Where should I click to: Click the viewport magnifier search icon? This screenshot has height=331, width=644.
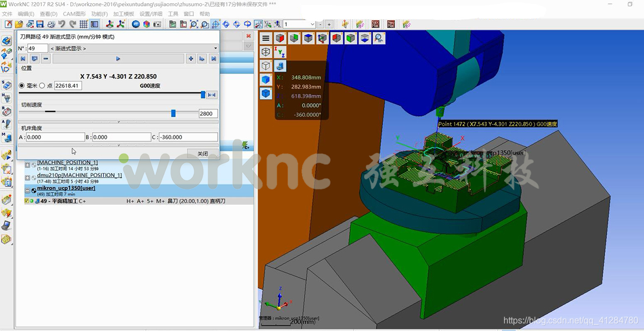pos(378,38)
